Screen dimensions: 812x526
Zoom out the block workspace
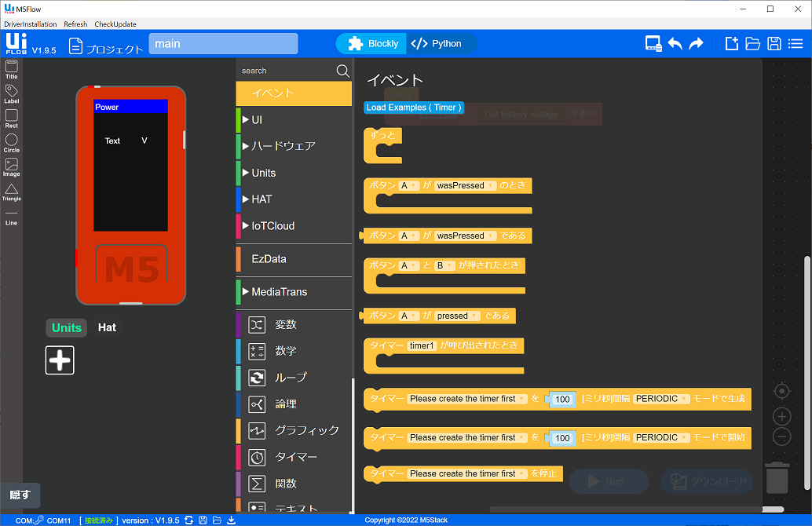tap(781, 437)
